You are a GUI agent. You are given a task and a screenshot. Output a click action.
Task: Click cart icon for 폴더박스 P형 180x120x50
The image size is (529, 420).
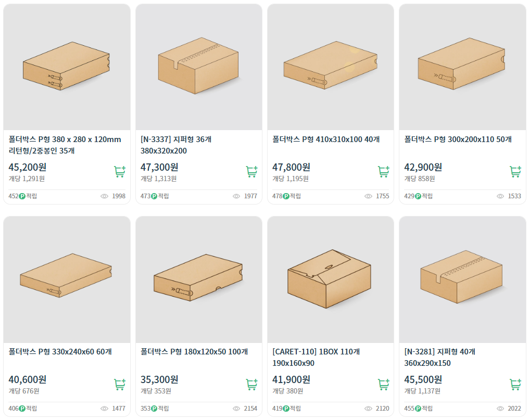(251, 385)
